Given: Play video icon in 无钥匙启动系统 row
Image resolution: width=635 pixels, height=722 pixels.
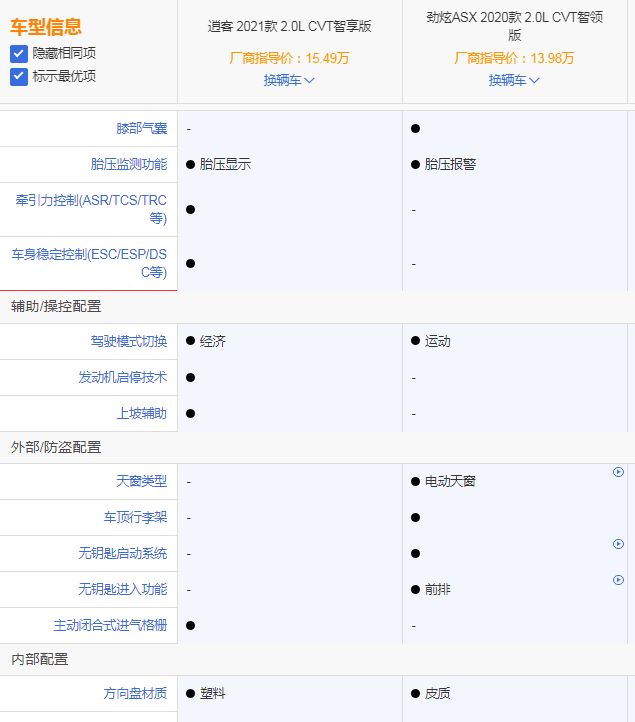Looking at the screenshot, I should click(x=618, y=544).
